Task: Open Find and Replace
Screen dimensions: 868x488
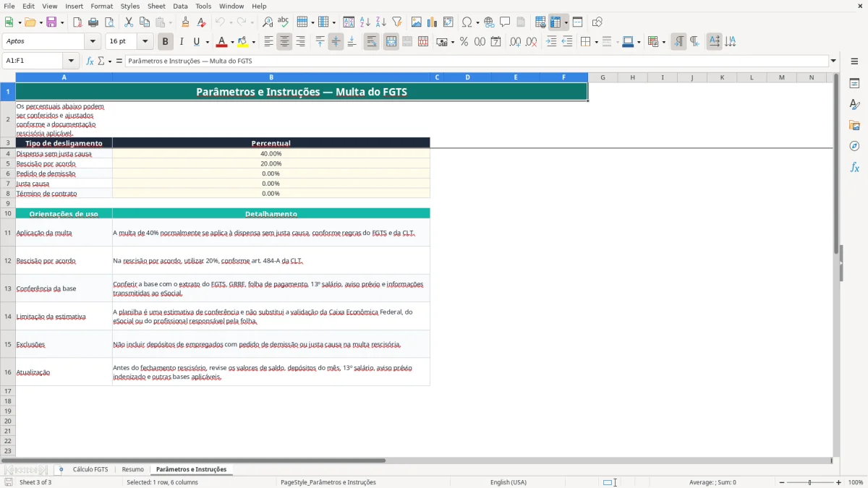Action: [x=268, y=22]
